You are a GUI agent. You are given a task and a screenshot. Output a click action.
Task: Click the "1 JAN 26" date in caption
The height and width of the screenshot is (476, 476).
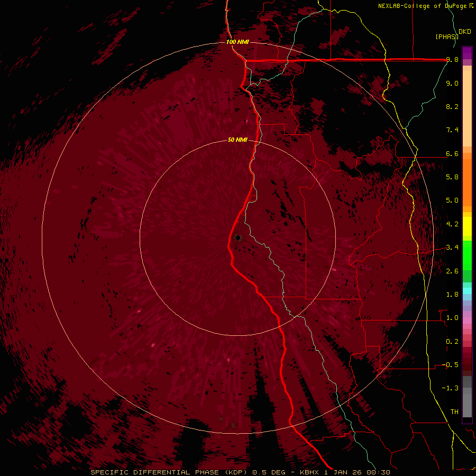point(343,472)
